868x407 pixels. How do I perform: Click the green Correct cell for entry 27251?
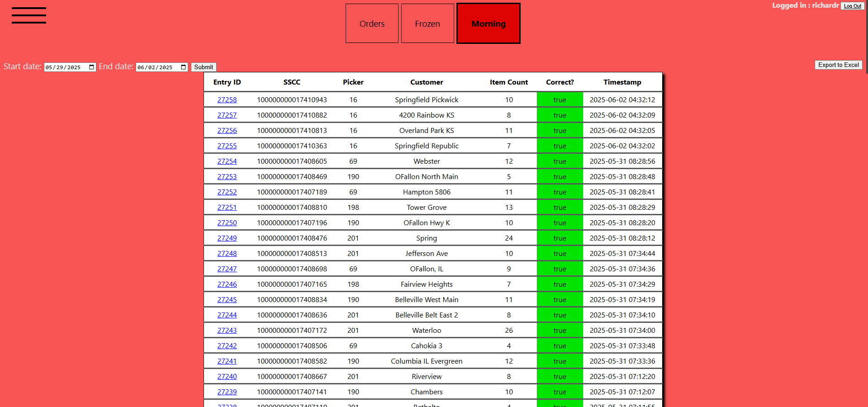click(x=560, y=208)
